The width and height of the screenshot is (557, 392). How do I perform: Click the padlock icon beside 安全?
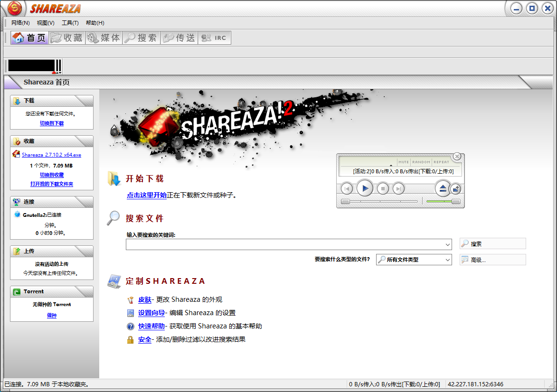131,340
